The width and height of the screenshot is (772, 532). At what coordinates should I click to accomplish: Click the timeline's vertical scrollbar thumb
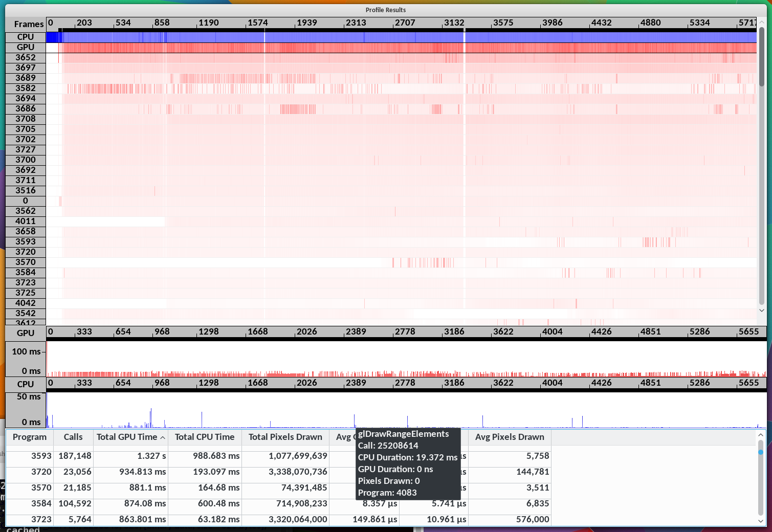click(762, 56)
